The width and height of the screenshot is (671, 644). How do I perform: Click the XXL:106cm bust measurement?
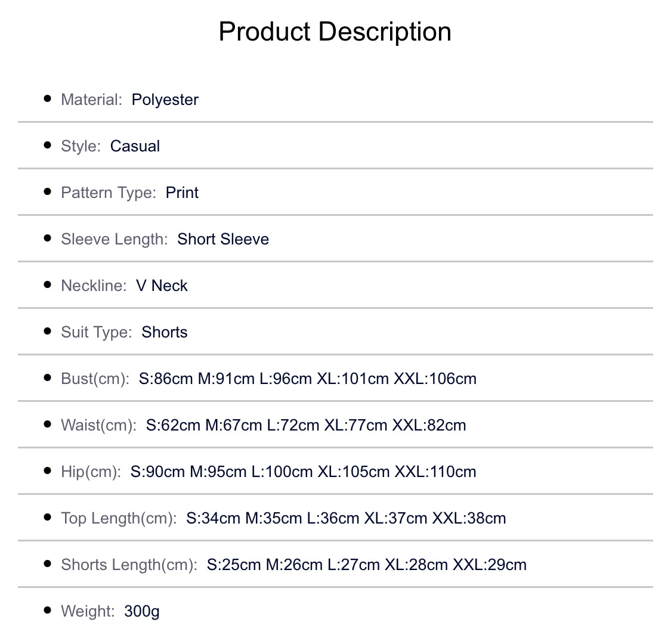click(x=435, y=379)
